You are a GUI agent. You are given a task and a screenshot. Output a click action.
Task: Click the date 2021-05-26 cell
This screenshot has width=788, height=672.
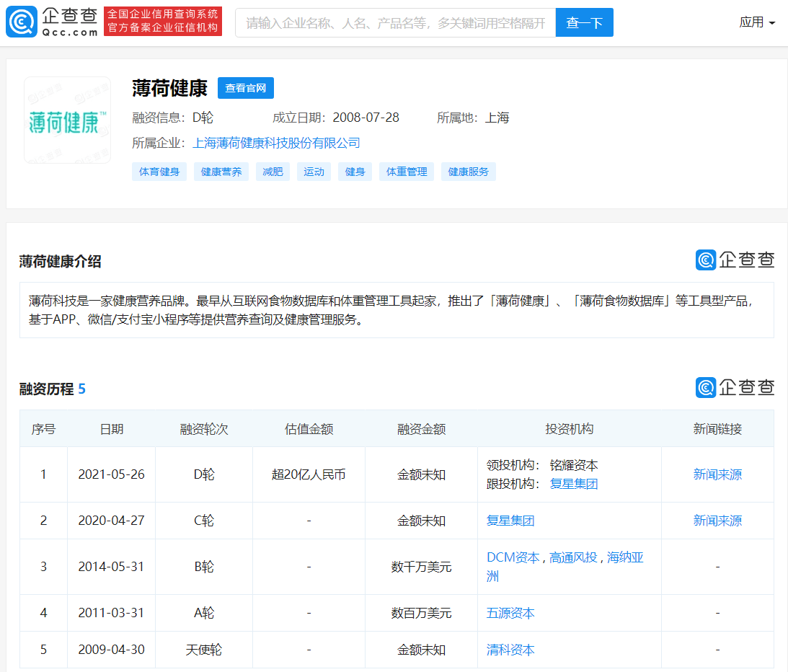112,474
